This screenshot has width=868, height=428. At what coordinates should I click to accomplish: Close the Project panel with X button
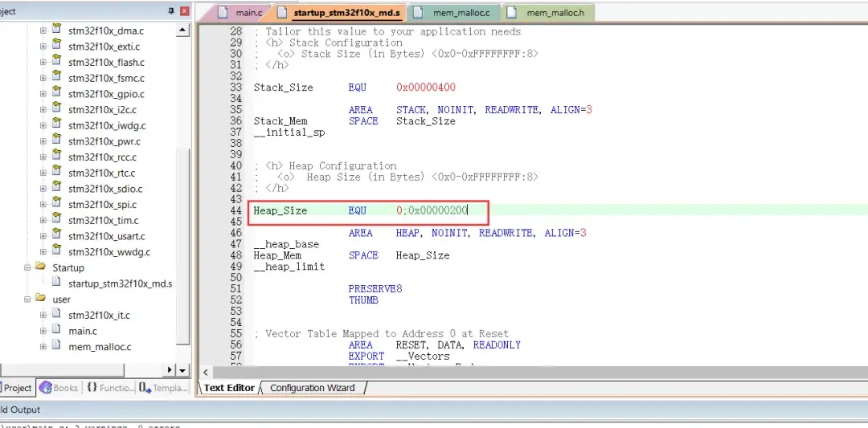tap(184, 11)
